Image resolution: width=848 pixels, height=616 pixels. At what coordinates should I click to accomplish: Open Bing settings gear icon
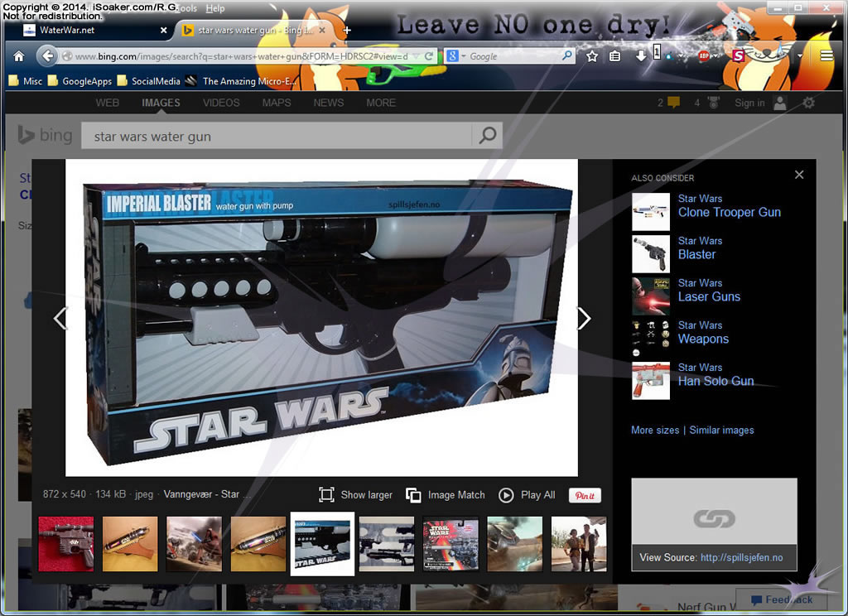808,103
